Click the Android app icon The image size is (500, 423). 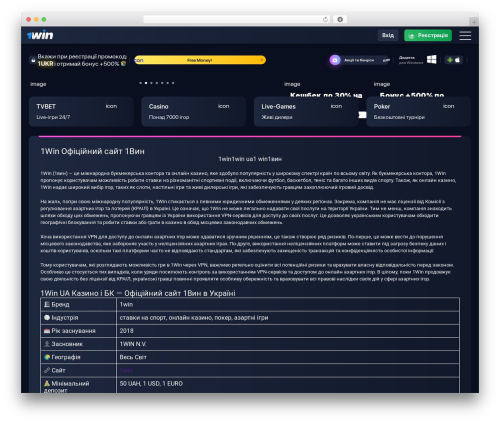(x=450, y=60)
